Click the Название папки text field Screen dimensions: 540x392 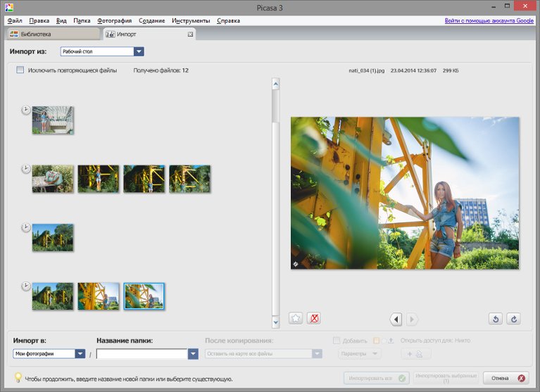pos(142,354)
